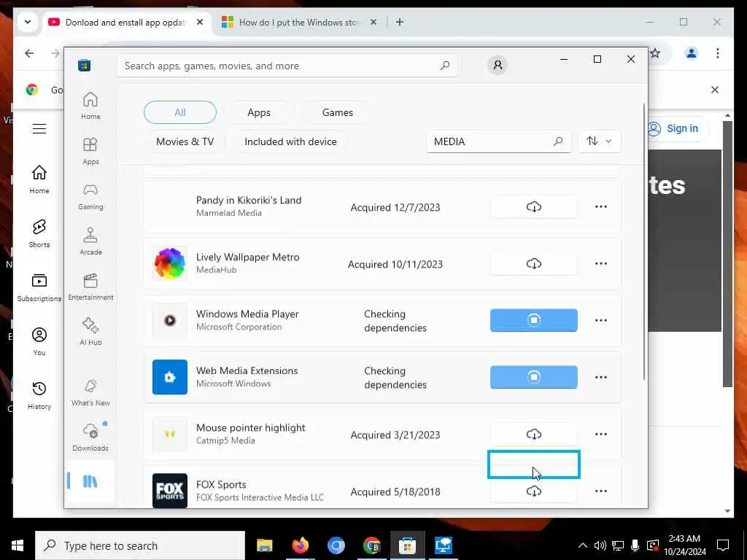Open the Chrome profile icon
This screenshot has height=560, width=747.
(x=692, y=52)
